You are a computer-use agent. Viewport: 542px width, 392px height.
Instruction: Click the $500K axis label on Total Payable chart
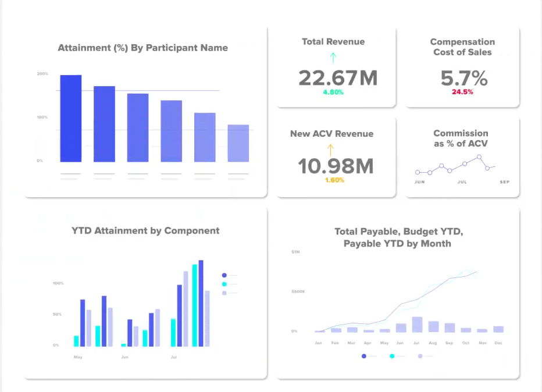(x=298, y=291)
